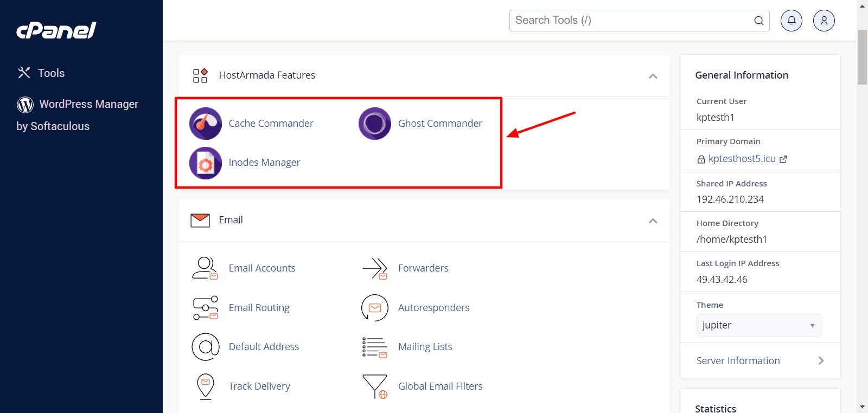868x413 pixels.
Task: Collapse the HostArmada Features section
Action: point(653,76)
